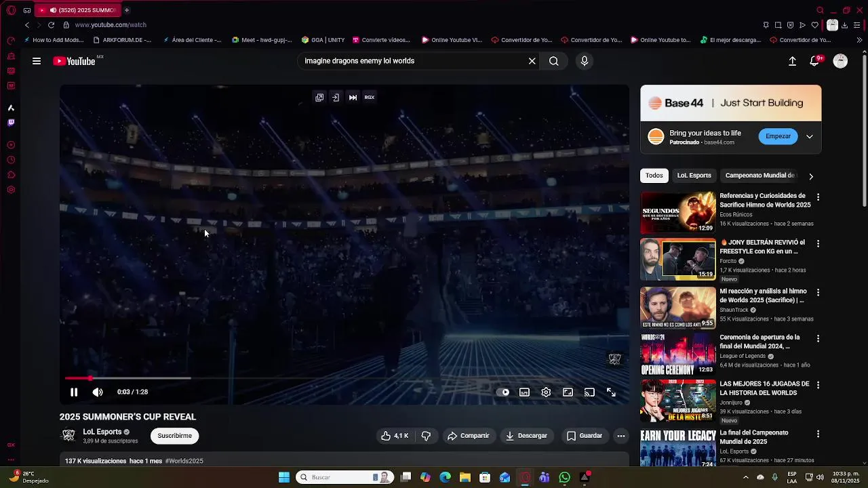Open the YouTube create upload icon
868x488 pixels.
coord(792,61)
